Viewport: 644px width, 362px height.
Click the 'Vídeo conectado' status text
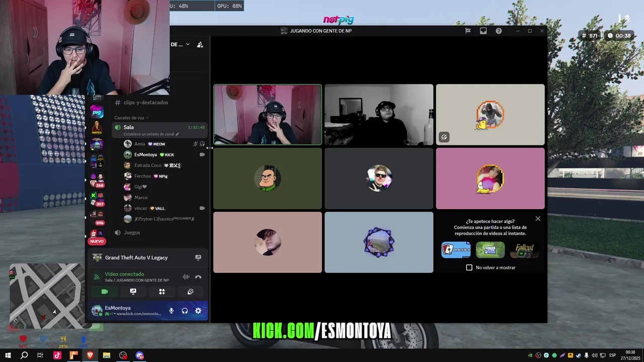124,274
